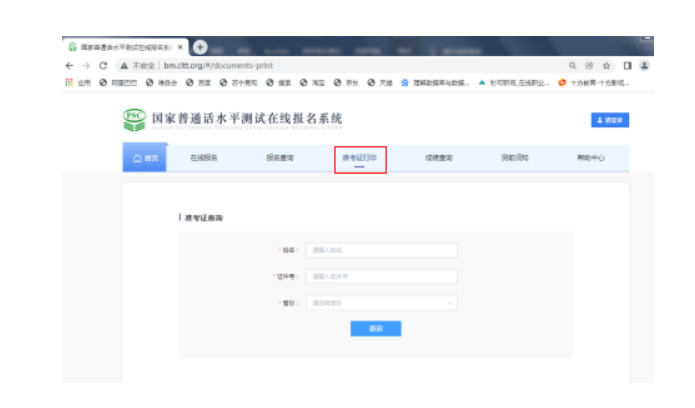
Task: Open the 淘宝 bookmark
Action: pos(312,82)
